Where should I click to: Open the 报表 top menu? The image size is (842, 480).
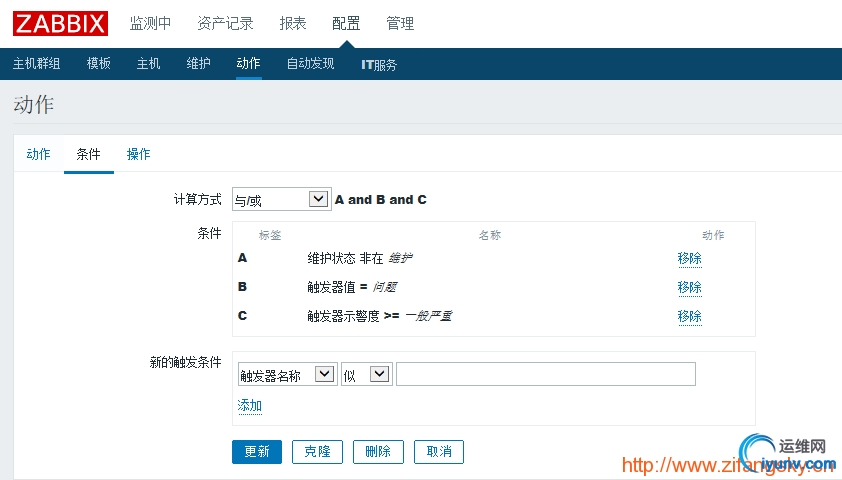pos(293,24)
